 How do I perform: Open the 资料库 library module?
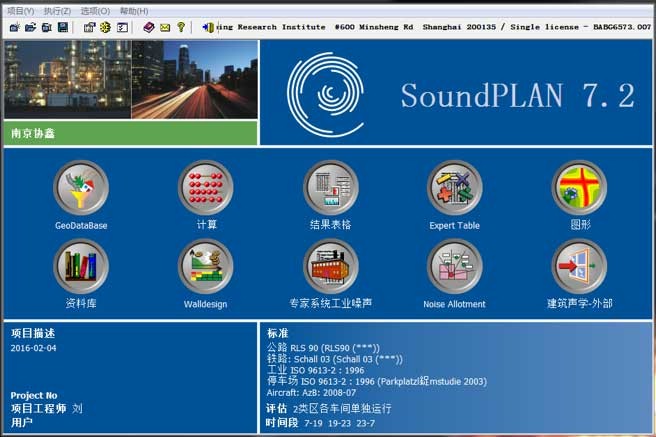click(x=81, y=267)
